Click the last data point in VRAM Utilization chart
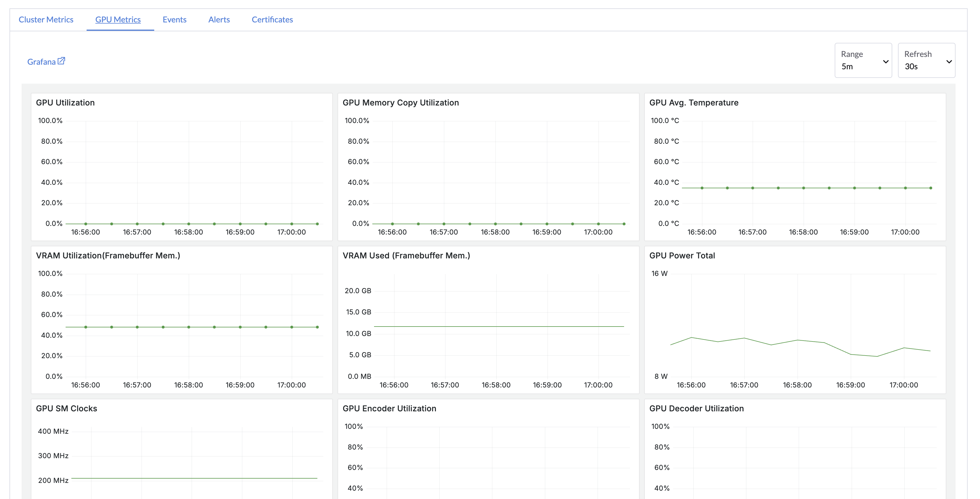Image resolution: width=980 pixels, height=499 pixels. tap(317, 327)
